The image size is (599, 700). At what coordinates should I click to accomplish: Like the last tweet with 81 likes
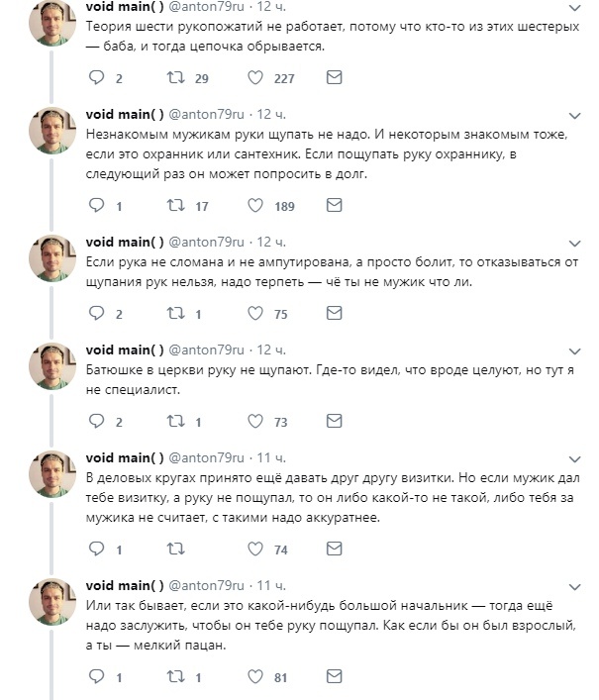[255, 677]
